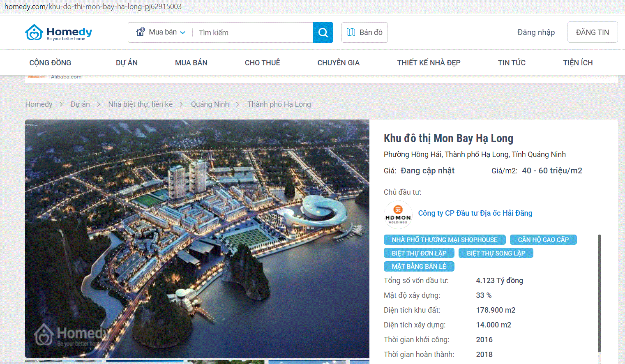
Task: Click the value 178.900 m2
Action: [496, 310]
